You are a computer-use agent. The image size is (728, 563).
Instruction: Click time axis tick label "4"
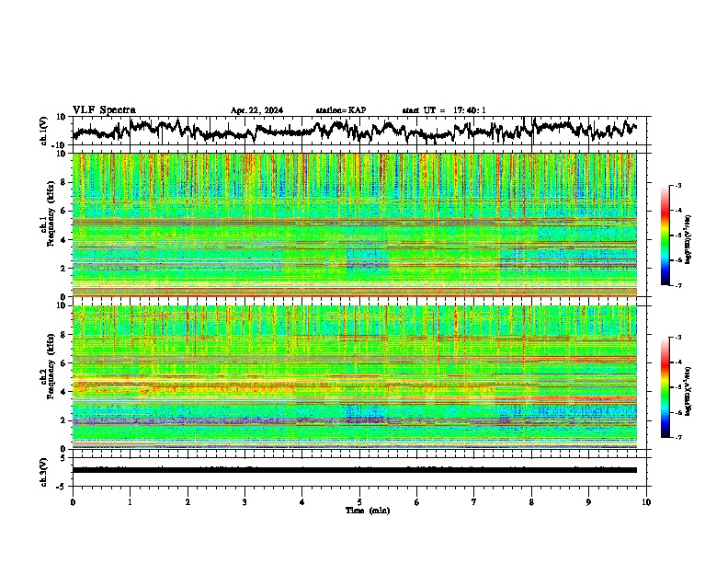point(302,502)
